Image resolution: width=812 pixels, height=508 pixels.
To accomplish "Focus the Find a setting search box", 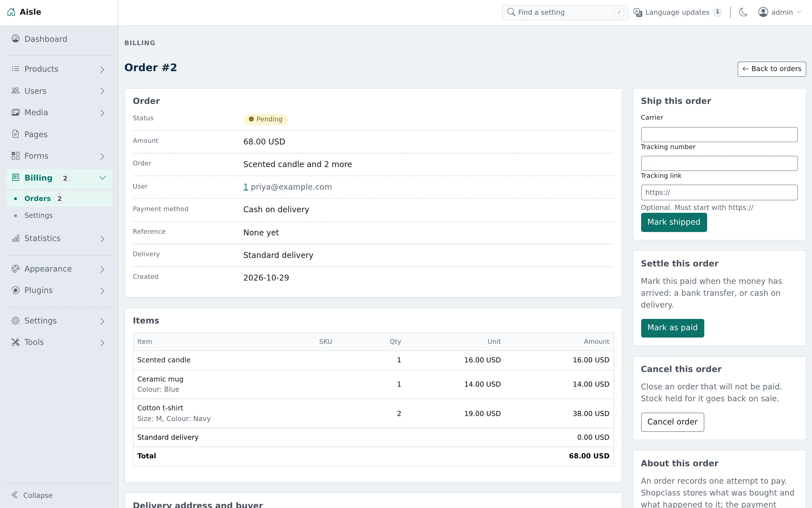I will (x=564, y=12).
